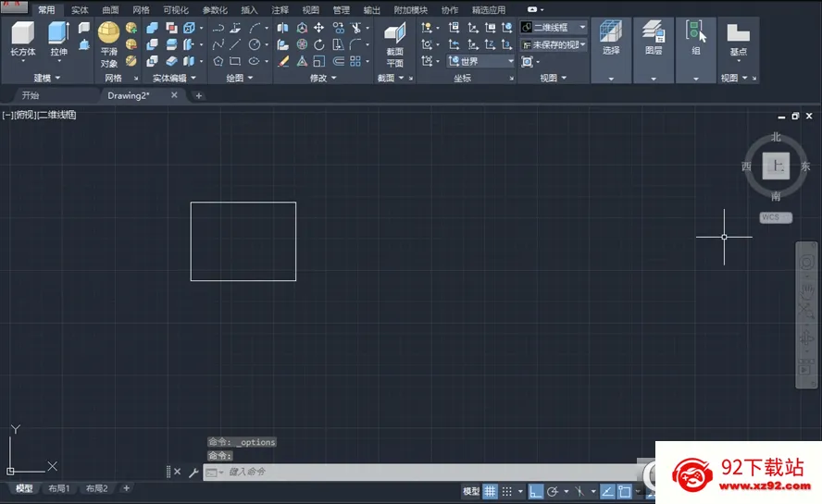822x504 pixels.
Task: Click the Array tool in the 修改 panel
Action: point(356,61)
